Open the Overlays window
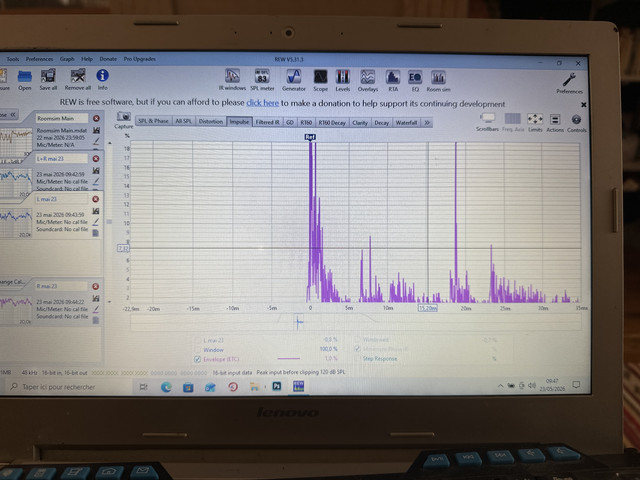The height and width of the screenshot is (480, 640). pyautogui.click(x=368, y=80)
